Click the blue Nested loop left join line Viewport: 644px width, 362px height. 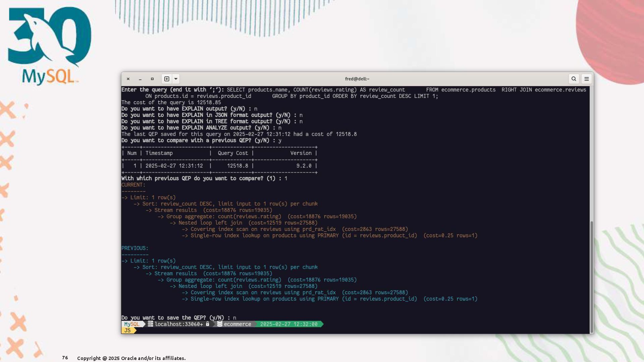click(244, 286)
